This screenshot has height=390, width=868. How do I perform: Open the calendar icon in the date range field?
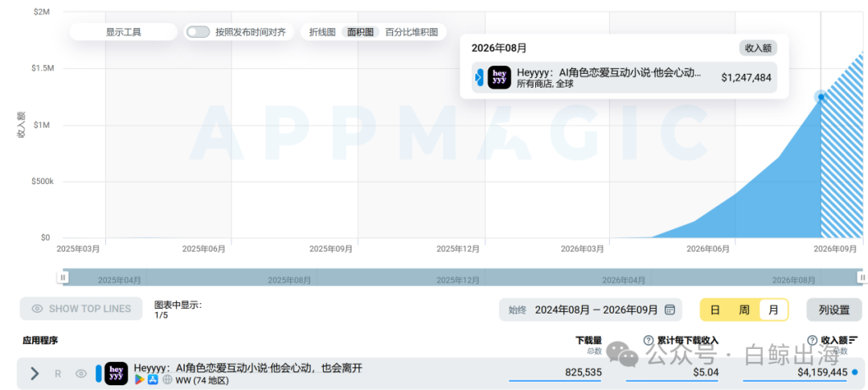click(x=669, y=310)
